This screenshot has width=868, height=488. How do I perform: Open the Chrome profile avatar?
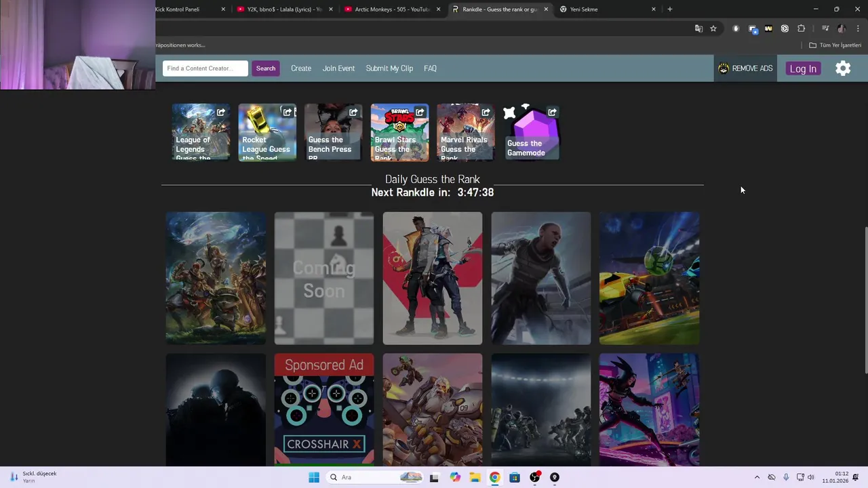(x=842, y=28)
